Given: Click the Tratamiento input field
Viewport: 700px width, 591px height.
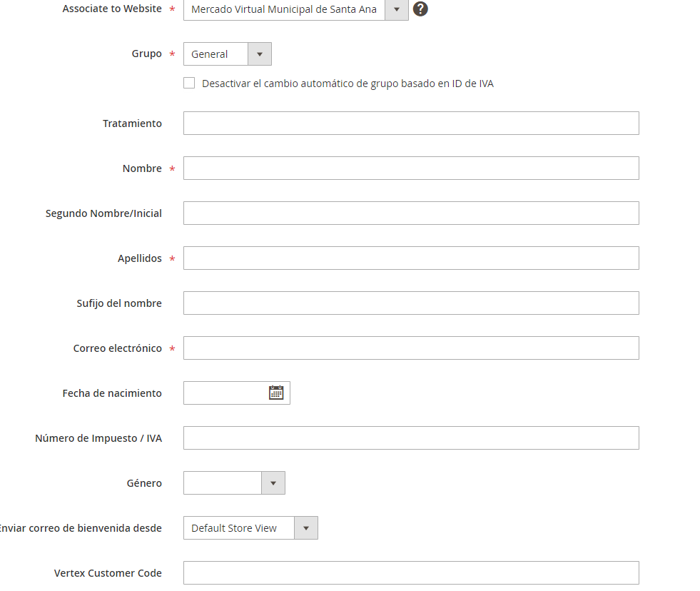Looking at the screenshot, I should 411,123.
